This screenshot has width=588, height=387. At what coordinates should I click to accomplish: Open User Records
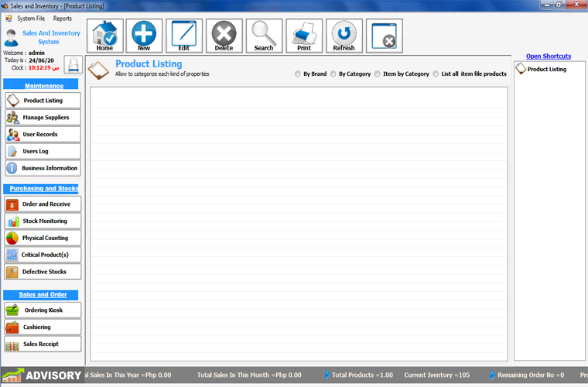pyautogui.click(x=43, y=134)
